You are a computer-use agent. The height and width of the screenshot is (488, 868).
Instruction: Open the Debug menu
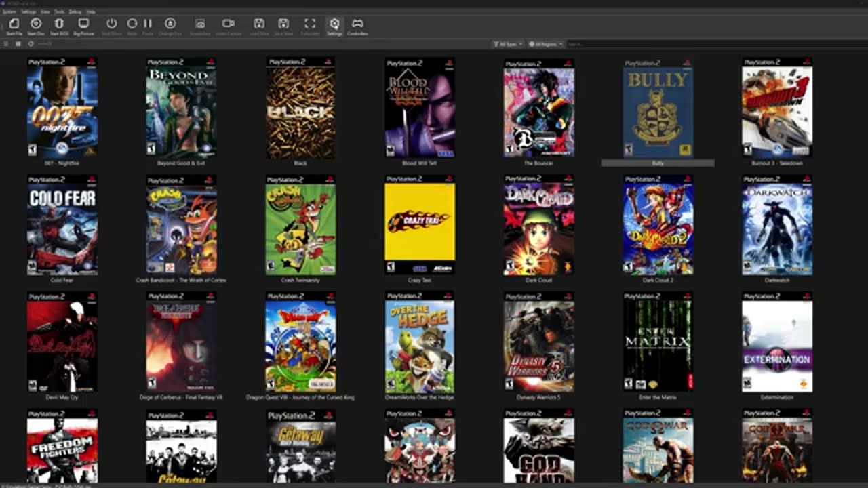[75, 12]
